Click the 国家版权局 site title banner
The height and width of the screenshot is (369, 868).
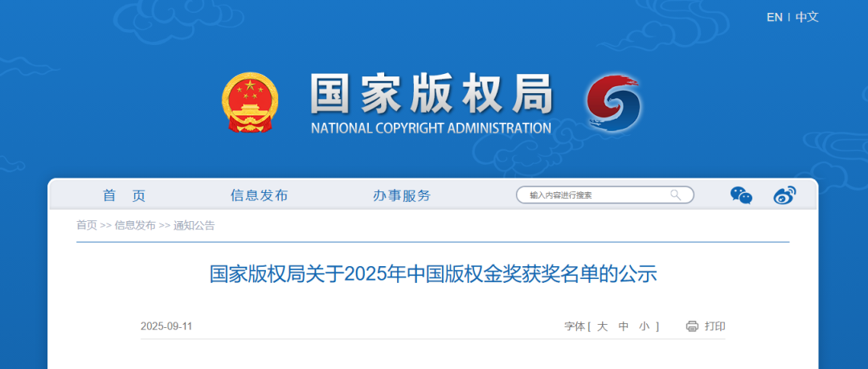tap(432, 104)
